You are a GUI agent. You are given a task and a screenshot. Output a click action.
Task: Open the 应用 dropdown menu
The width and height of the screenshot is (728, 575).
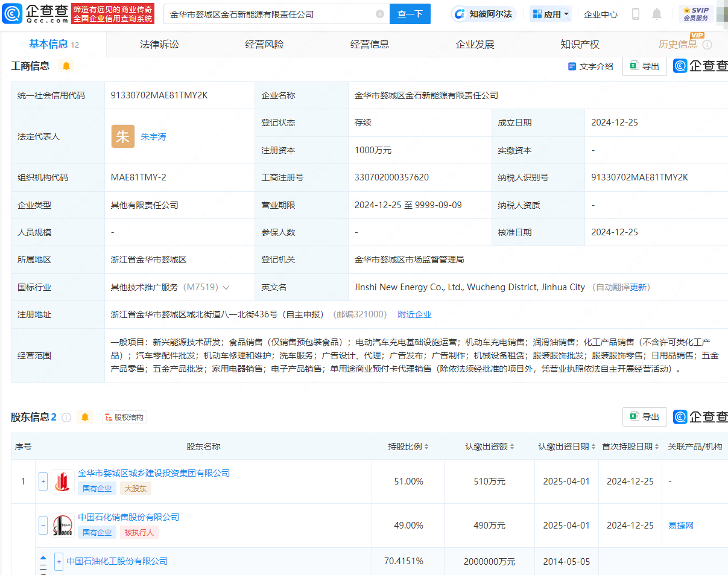(x=550, y=14)
